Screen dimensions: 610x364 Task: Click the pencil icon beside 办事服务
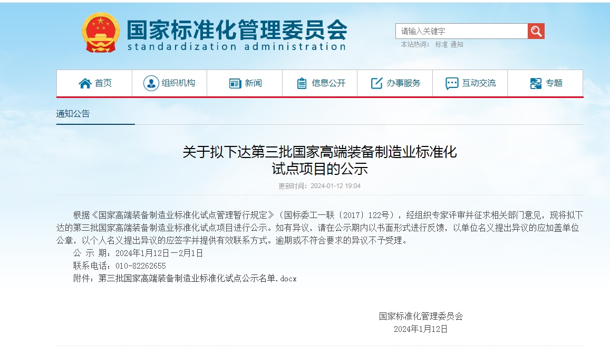point(376,83)
